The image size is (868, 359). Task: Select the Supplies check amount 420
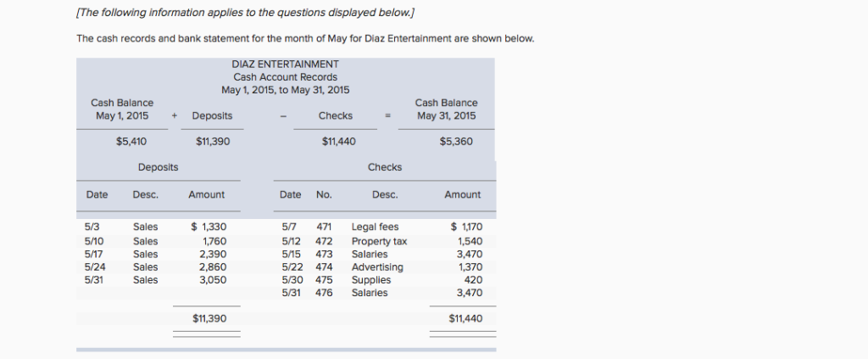[x=473, y=279]
